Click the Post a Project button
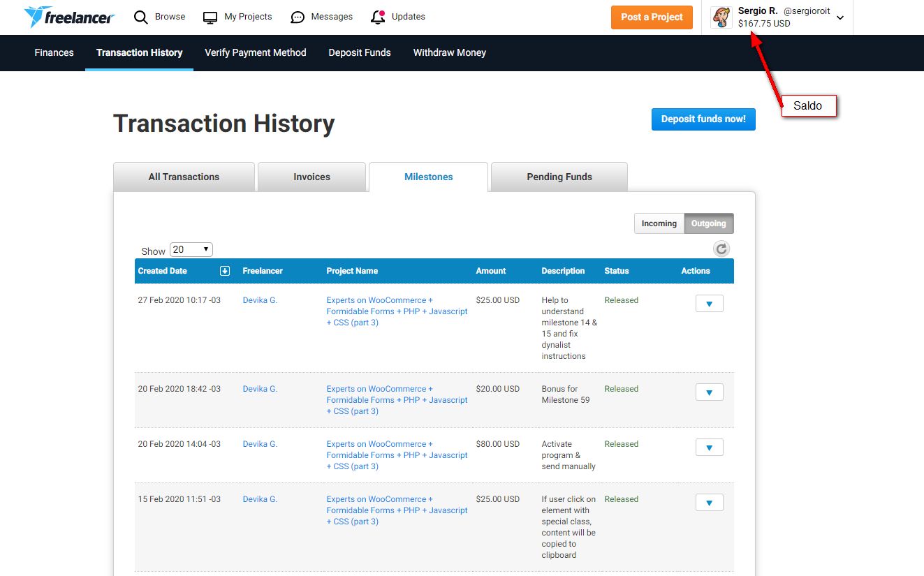The width and height of the screenshot is (924, 576). [652, 17]
